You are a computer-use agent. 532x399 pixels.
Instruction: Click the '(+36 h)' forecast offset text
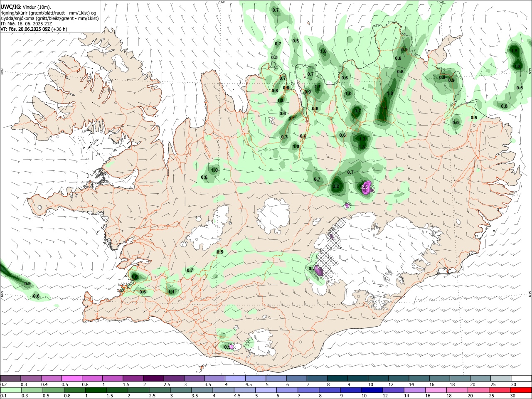tap(59, 29)
